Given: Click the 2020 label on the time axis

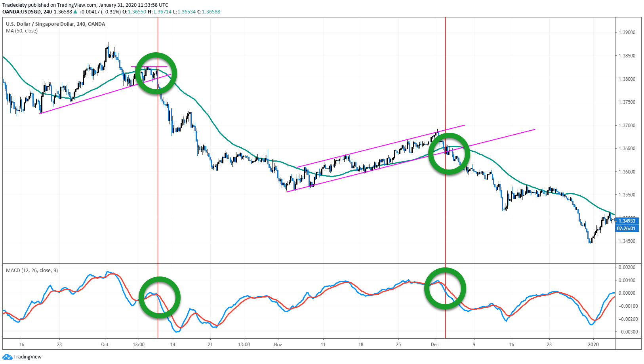Looking at the screenshot, I should [593, 345].
